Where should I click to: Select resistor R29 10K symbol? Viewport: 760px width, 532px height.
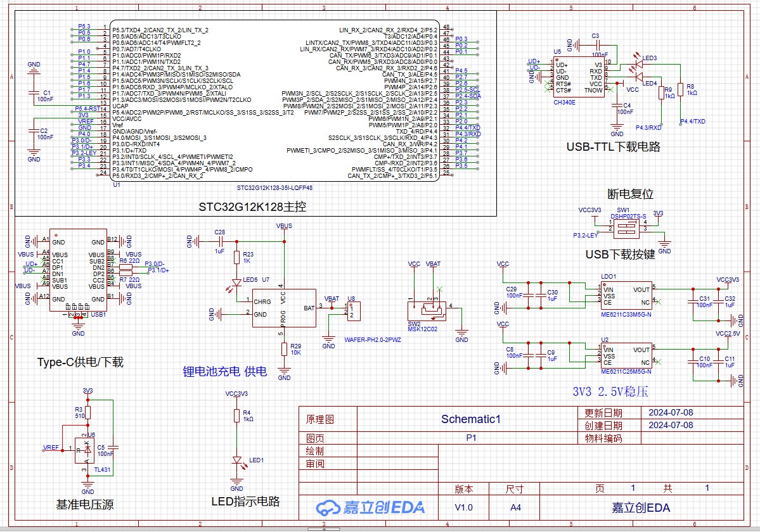click(x=284, y=349)
